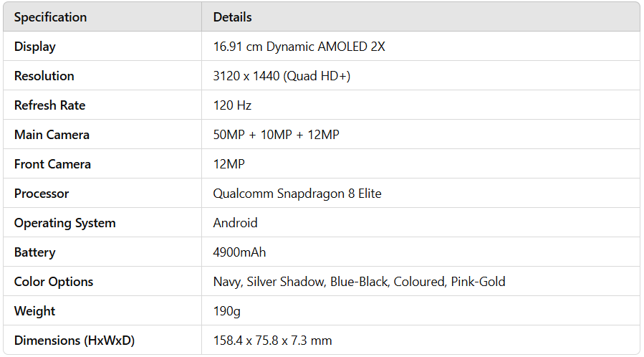Viewport: 644px width, 357px height.
Task: Click the 190g weight value
Action: click(229, 311)
